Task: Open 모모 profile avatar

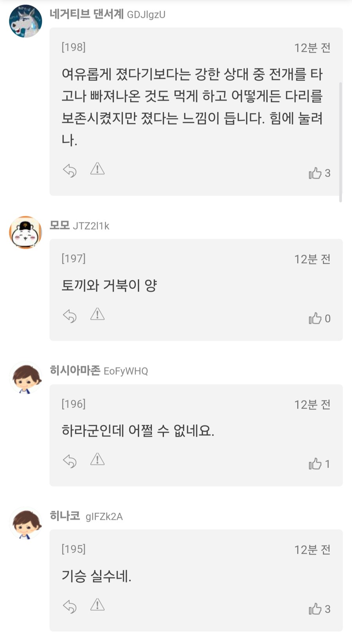Action: [x=25, y=232]
